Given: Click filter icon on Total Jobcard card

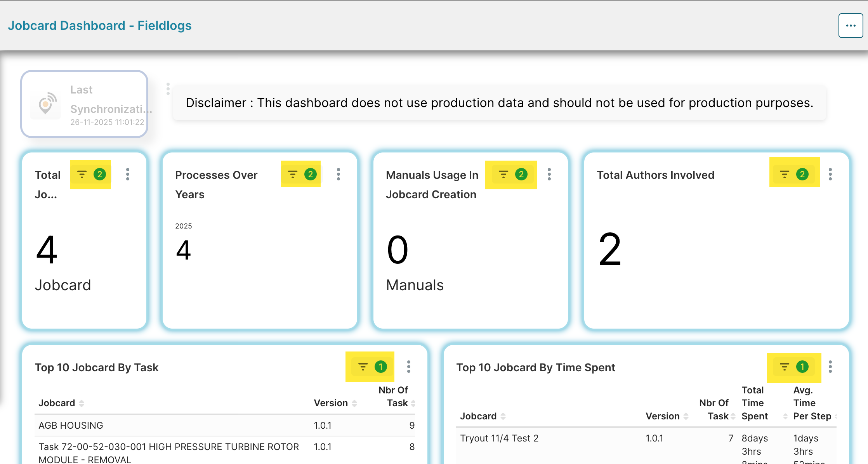Looking at the screenshot, I should click(x=82, y=175).
